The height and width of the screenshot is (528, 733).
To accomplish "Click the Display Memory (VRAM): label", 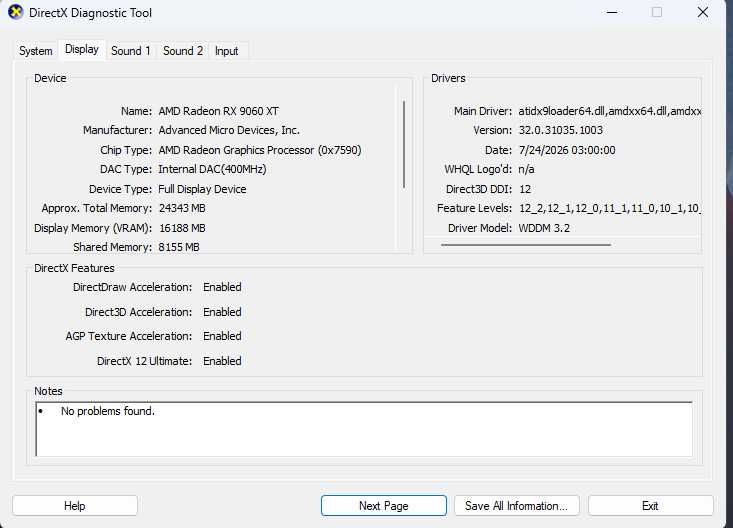I will (x=93, y=228).
